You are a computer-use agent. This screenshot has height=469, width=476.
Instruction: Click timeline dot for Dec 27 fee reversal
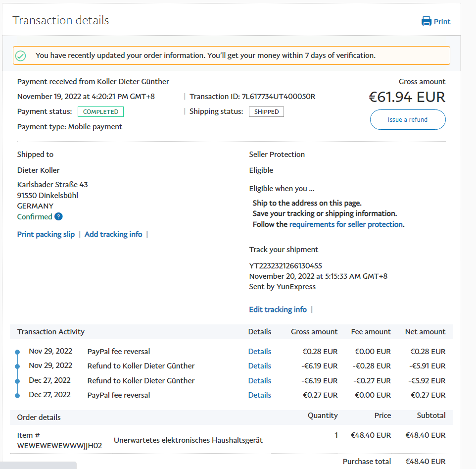(17, 395)
